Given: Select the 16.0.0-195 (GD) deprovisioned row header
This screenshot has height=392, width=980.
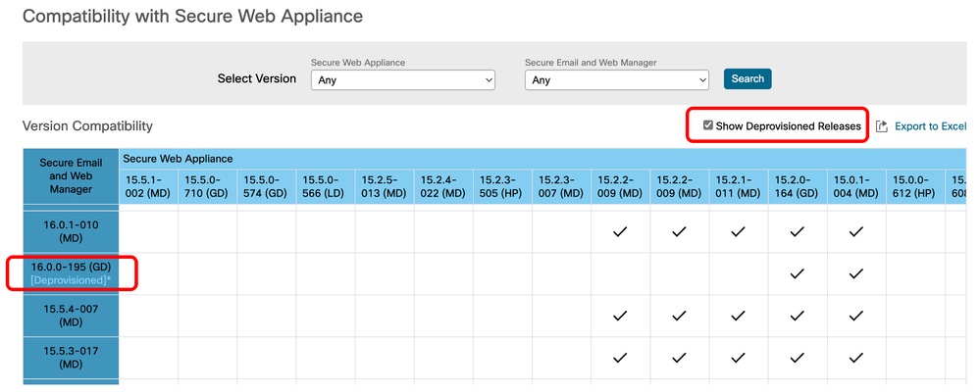Looking at the screenshot, I should 69,267.
